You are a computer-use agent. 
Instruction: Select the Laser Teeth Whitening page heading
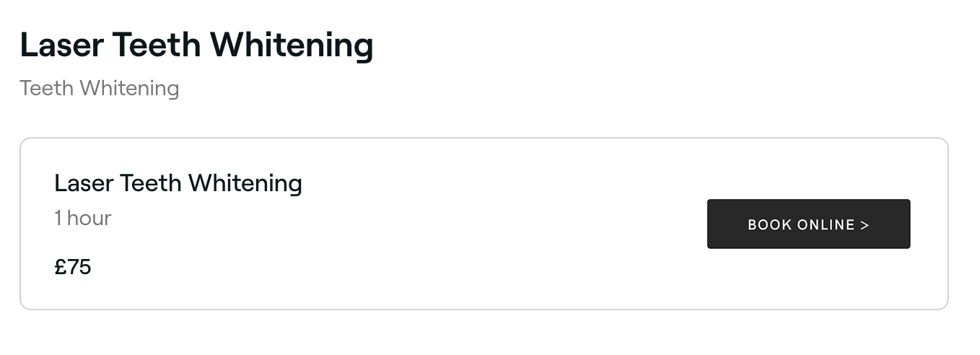click(x=196, y=45)
